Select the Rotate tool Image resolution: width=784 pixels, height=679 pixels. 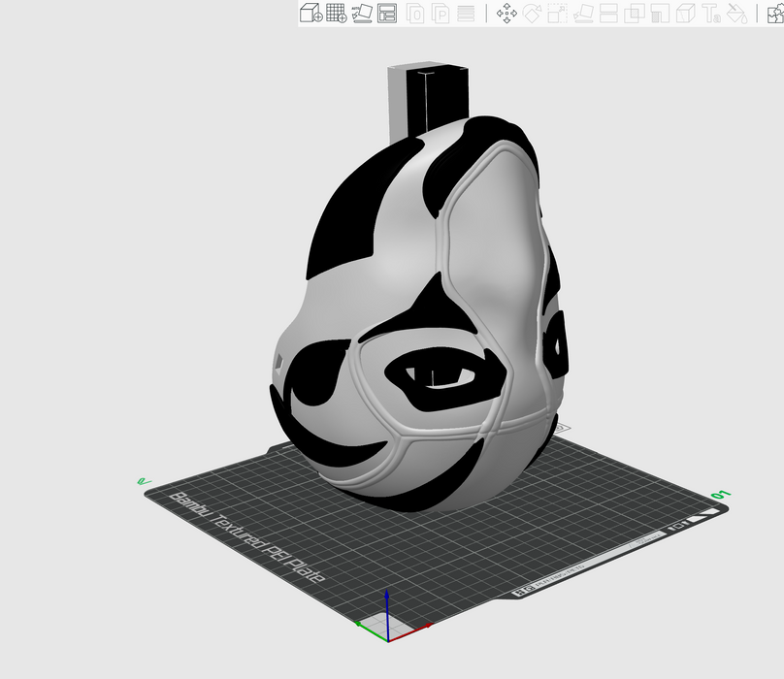533,13
